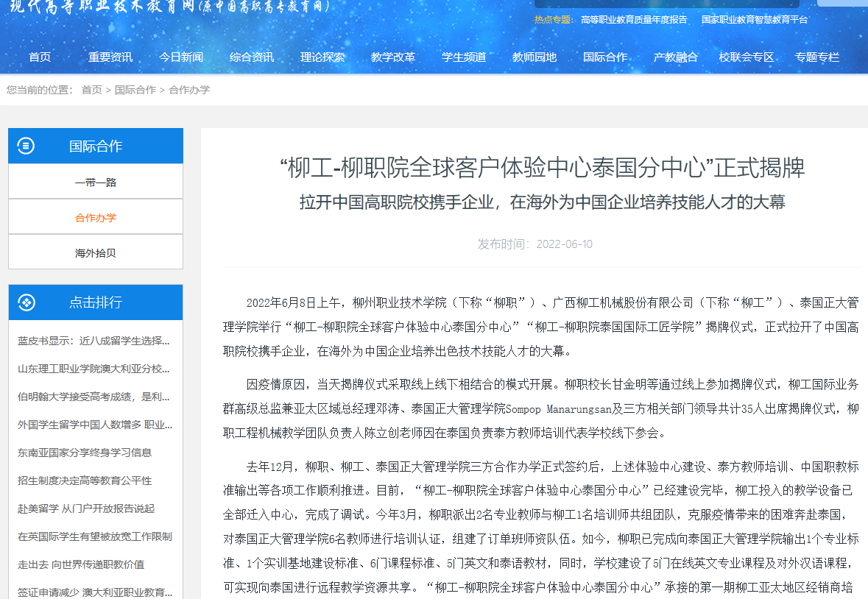Screen dimensions: 868x599
Task: Open 一带一路 in the sidebar
Action: (96, 182)
